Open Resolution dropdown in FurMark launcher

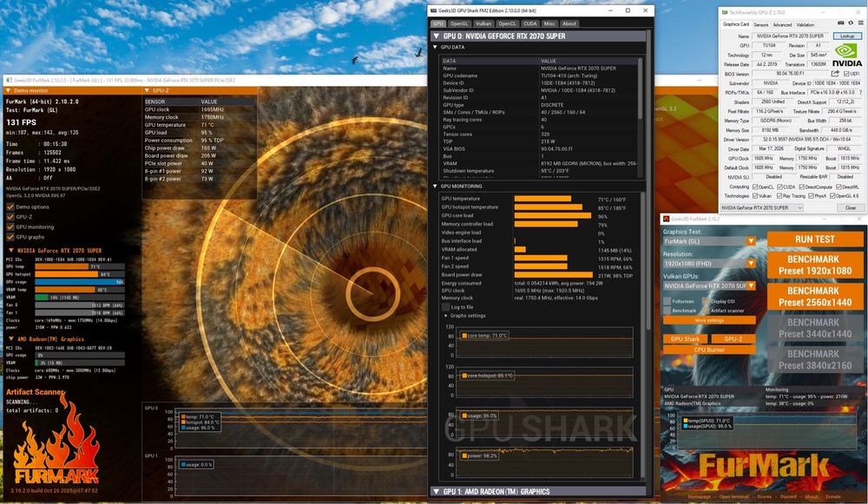click(751, 264)
